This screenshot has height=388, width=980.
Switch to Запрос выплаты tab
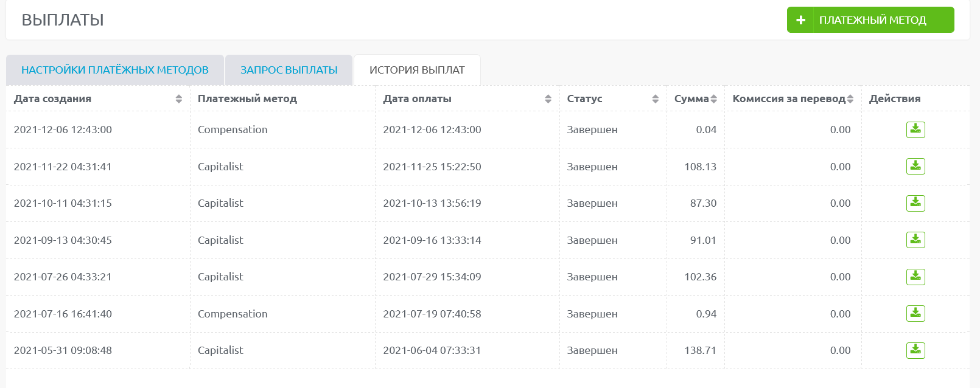289,70
